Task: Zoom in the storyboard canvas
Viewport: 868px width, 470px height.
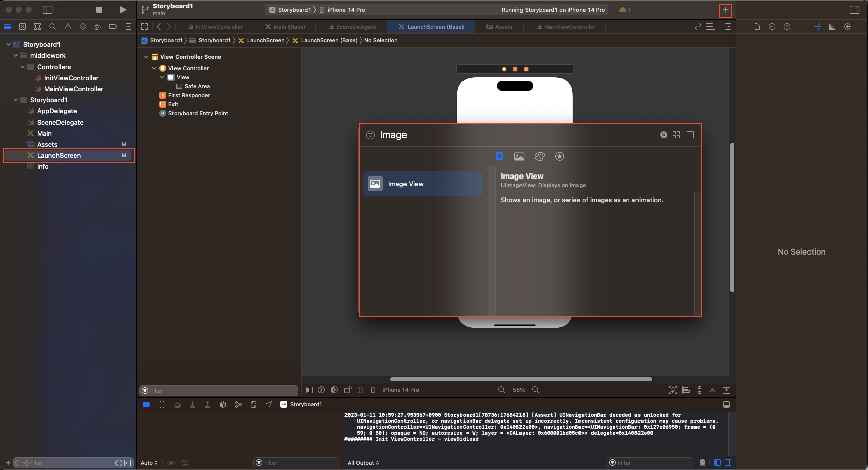Action: click(x=536, y=390)
